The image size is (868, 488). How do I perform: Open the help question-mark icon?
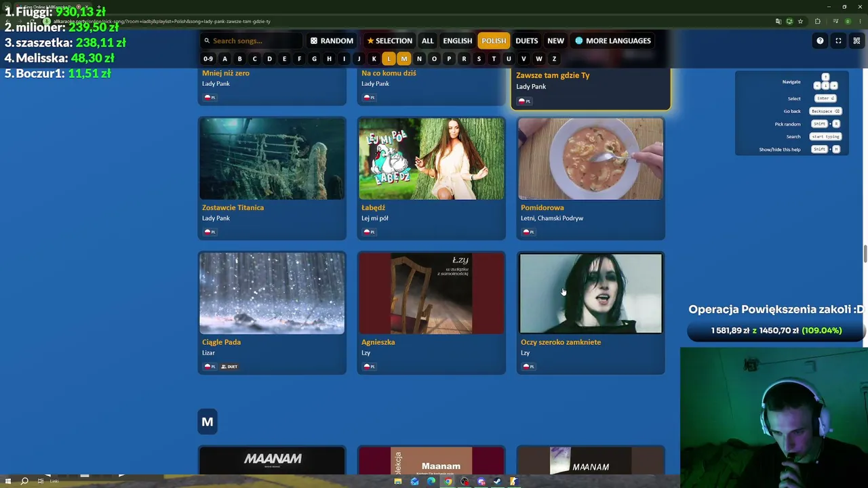click(820, 41)
